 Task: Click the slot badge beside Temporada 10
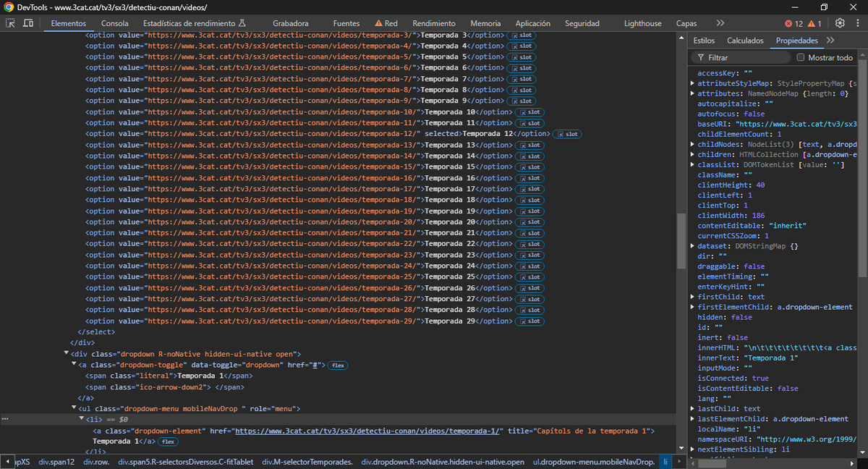(x=530, y=112)
